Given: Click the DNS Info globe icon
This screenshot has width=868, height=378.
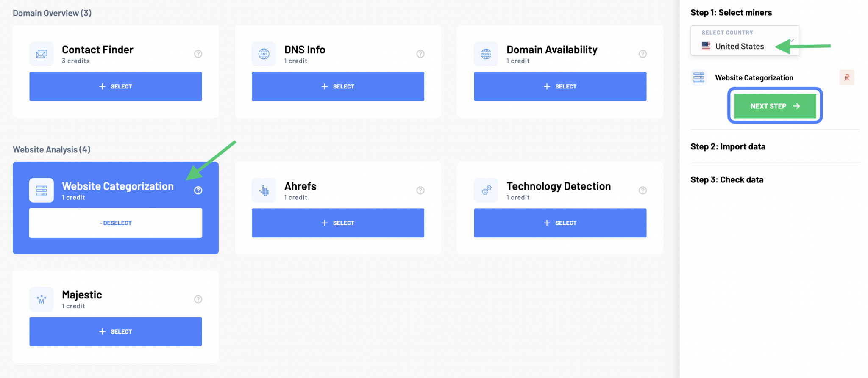Looking at the screenshot, I should pyautogui.click(x=264, y=54).
